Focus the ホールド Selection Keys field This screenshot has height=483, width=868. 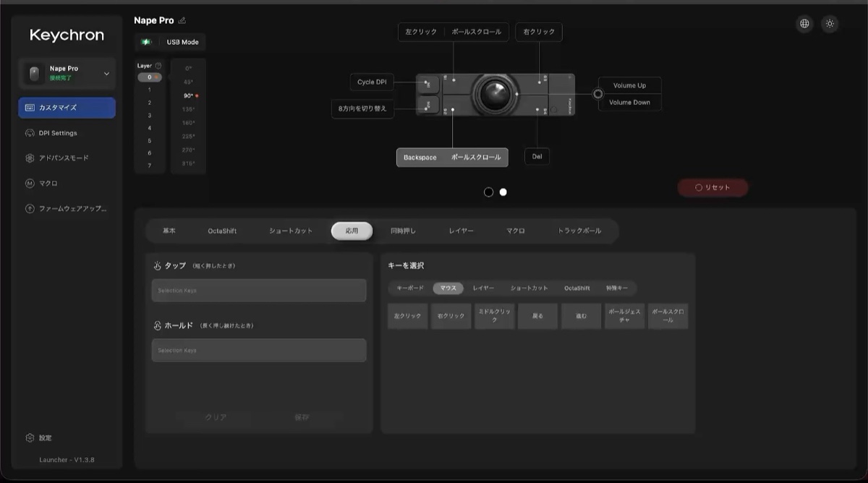[x=259, y=350]
